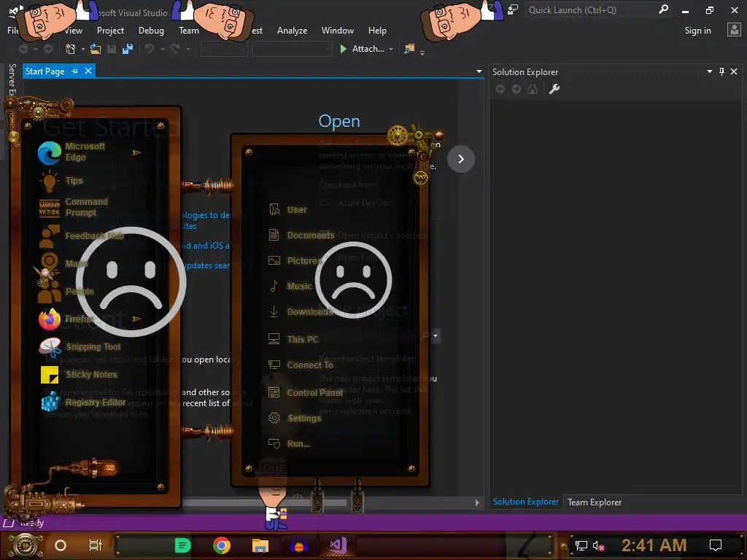Click the Save All toolbar icon

[x=128, y=49]
